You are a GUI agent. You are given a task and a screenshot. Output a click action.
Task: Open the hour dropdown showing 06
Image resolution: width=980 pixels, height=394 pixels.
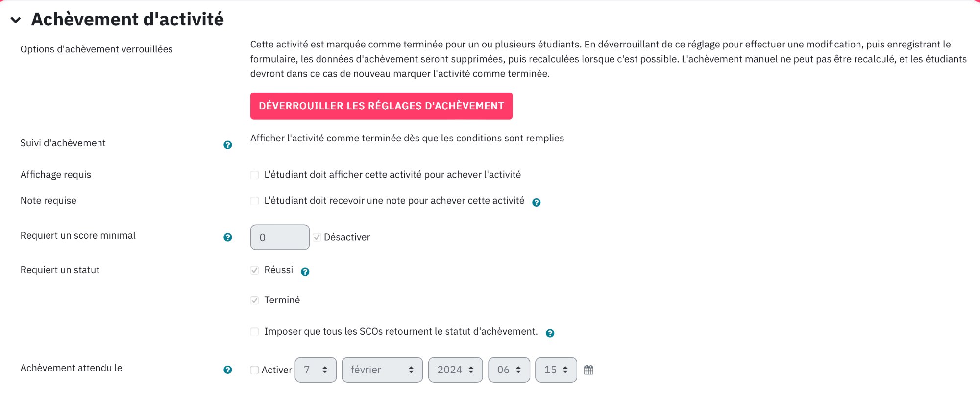509,370
